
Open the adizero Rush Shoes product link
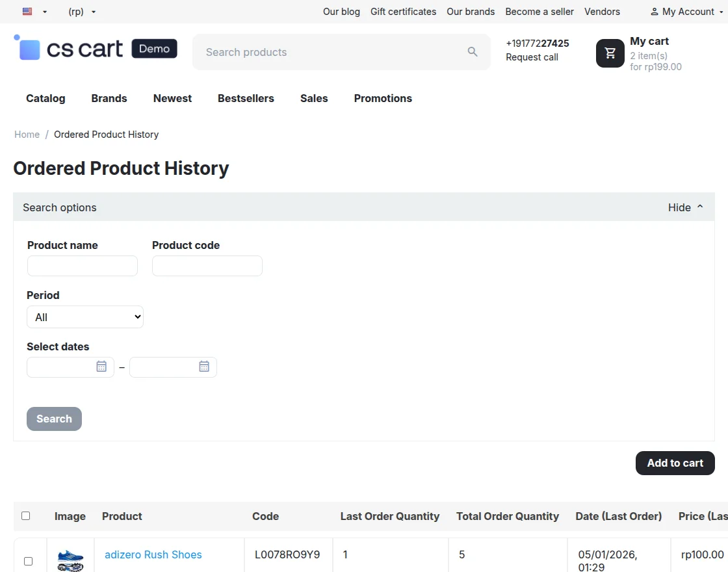(153, 555)
